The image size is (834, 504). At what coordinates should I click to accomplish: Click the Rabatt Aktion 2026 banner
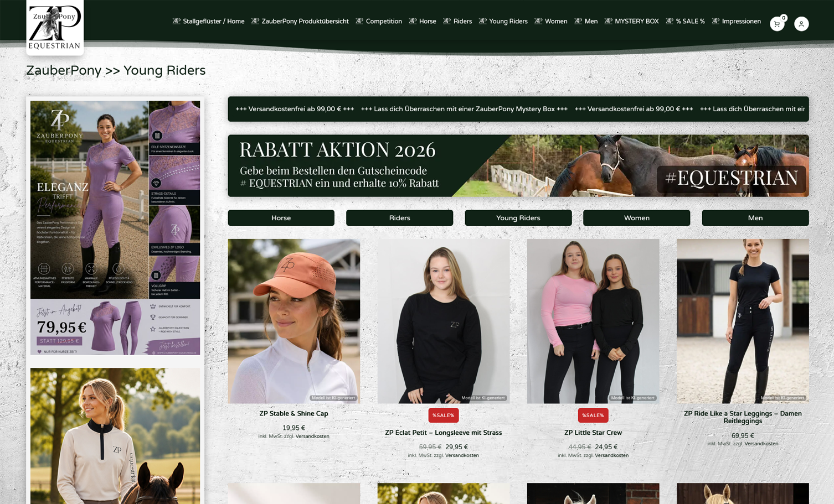click(518, 166)
